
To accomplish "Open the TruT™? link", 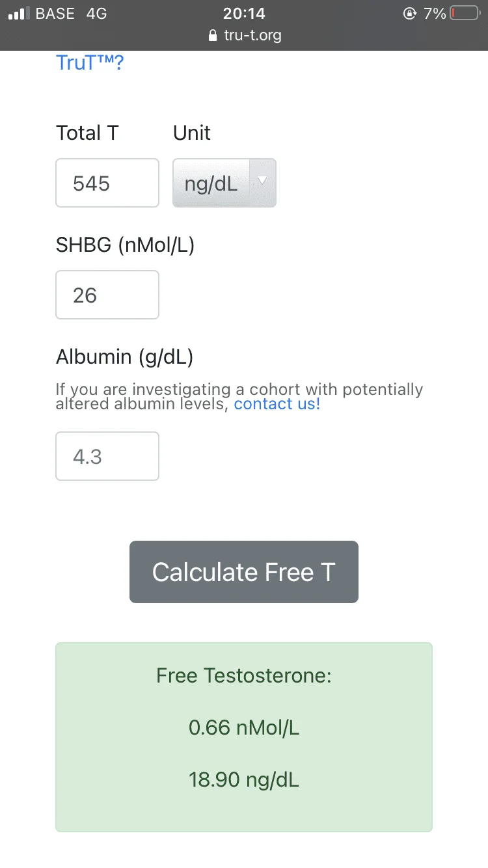I will point(90,63).
